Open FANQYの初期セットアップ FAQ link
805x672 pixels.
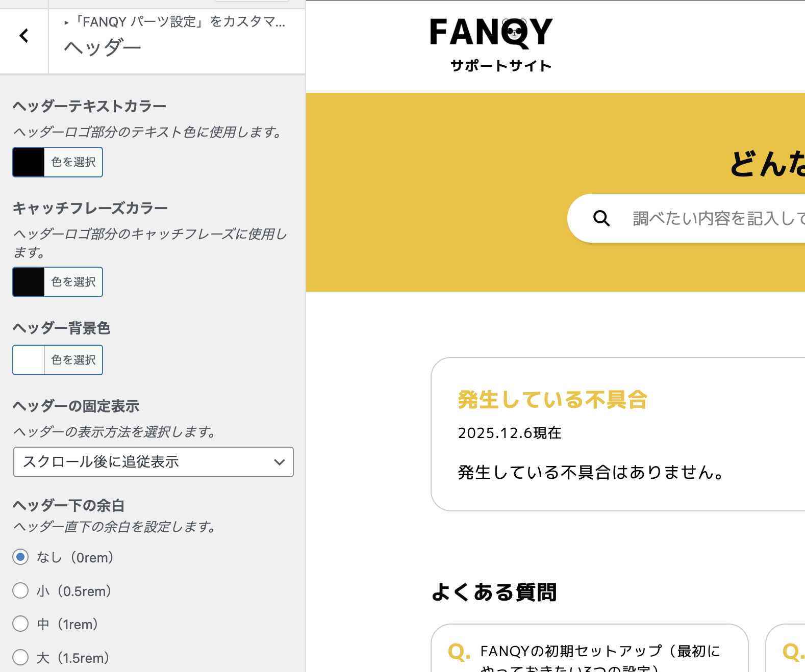click(x=599, y=652)
